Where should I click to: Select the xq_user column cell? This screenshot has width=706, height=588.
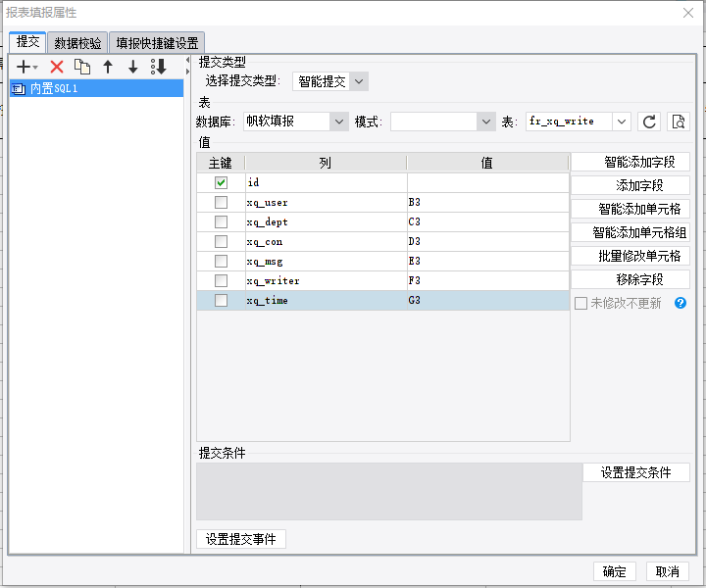pos(326,203)
